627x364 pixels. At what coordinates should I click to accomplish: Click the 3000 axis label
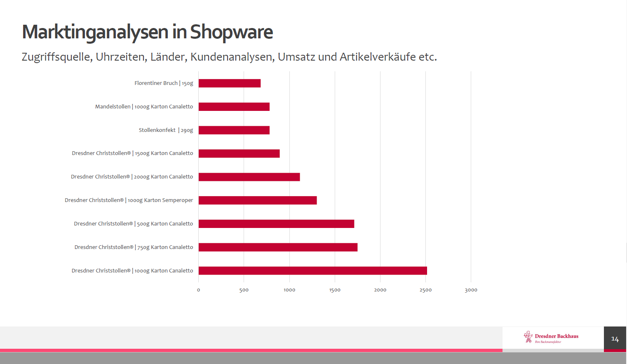(471, 290)
